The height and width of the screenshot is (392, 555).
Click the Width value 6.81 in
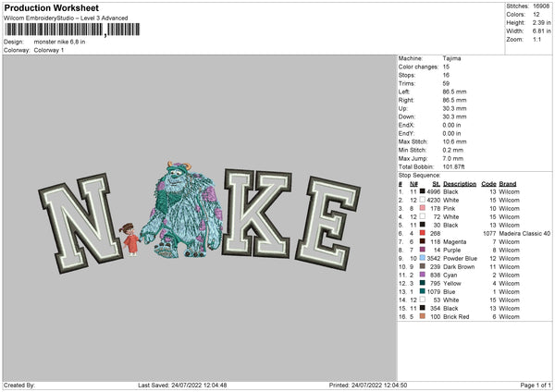click(541, 31)
